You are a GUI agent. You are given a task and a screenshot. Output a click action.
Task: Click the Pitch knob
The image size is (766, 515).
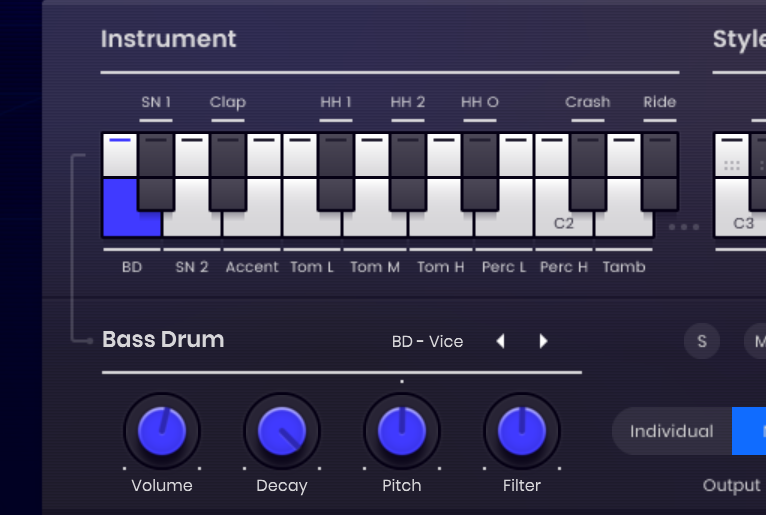402,431
